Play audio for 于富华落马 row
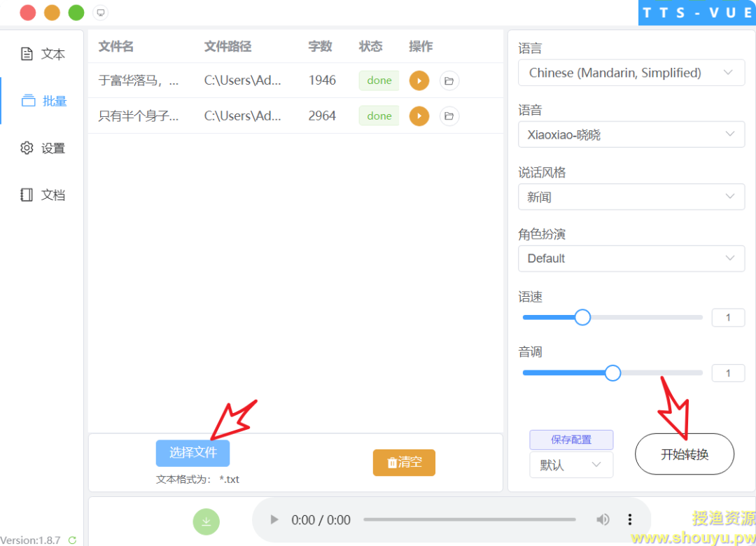Viewport: 756px width, 546px height. click(419, 80)
